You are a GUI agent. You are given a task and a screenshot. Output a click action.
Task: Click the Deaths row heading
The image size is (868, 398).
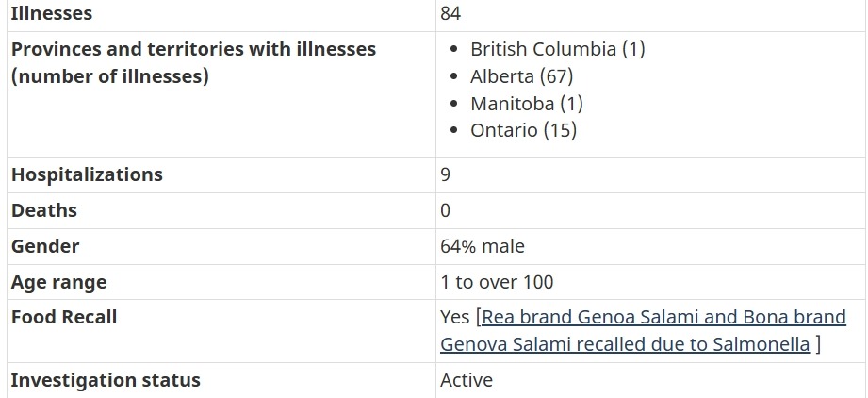pos(43,210)
